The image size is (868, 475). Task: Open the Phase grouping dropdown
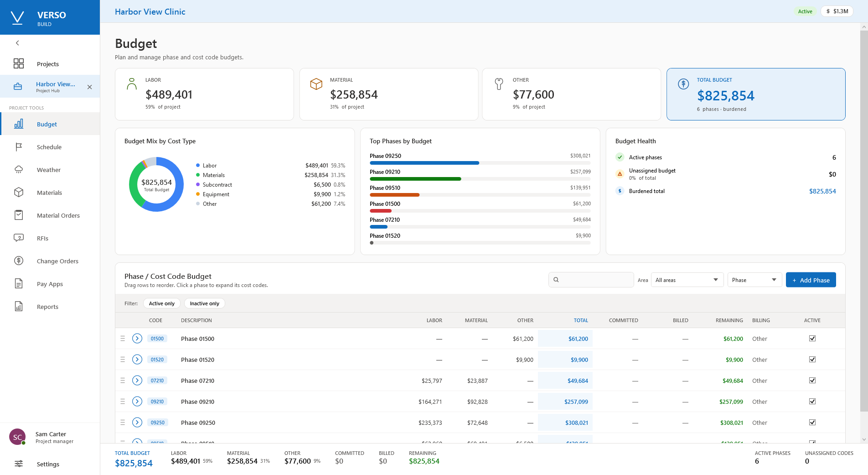755,280
